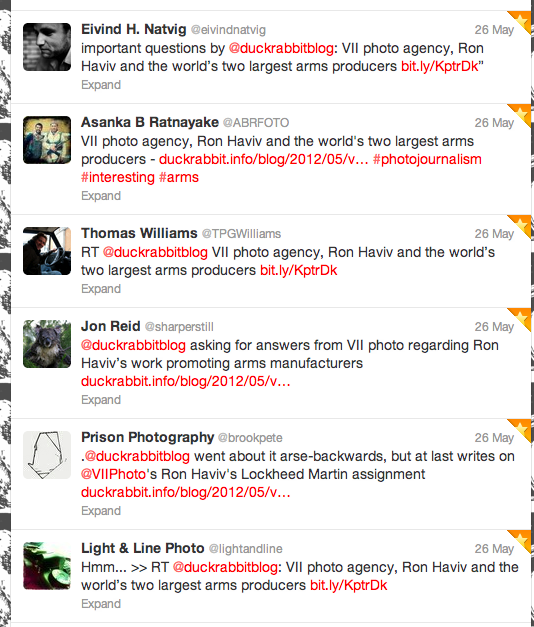Expand the Prison Photography tweet

(x=101, y=511)
